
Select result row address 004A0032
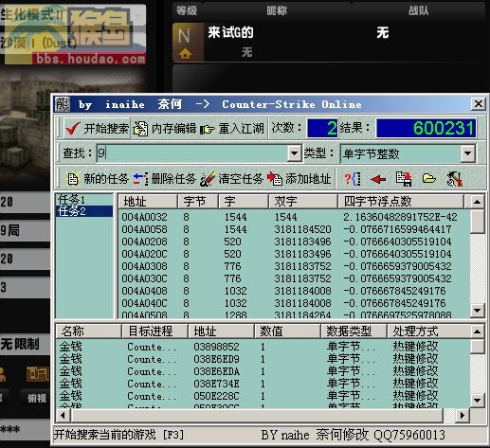[294, 217]
